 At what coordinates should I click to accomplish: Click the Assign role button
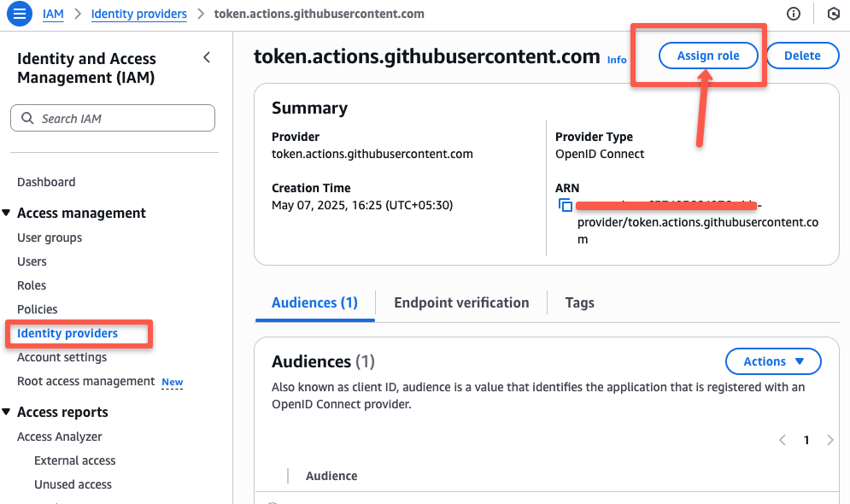point(708,56)
